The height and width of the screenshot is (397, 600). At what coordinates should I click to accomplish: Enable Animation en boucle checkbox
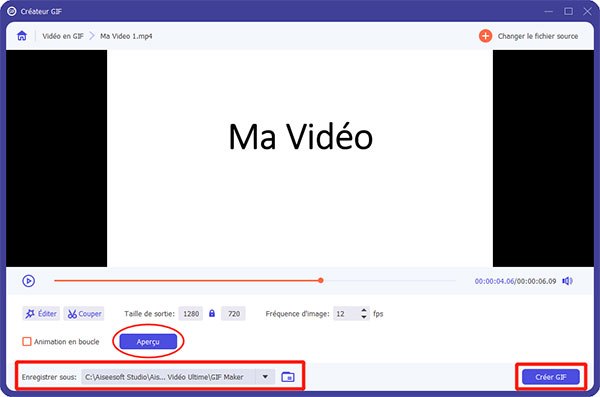(27, 341)
